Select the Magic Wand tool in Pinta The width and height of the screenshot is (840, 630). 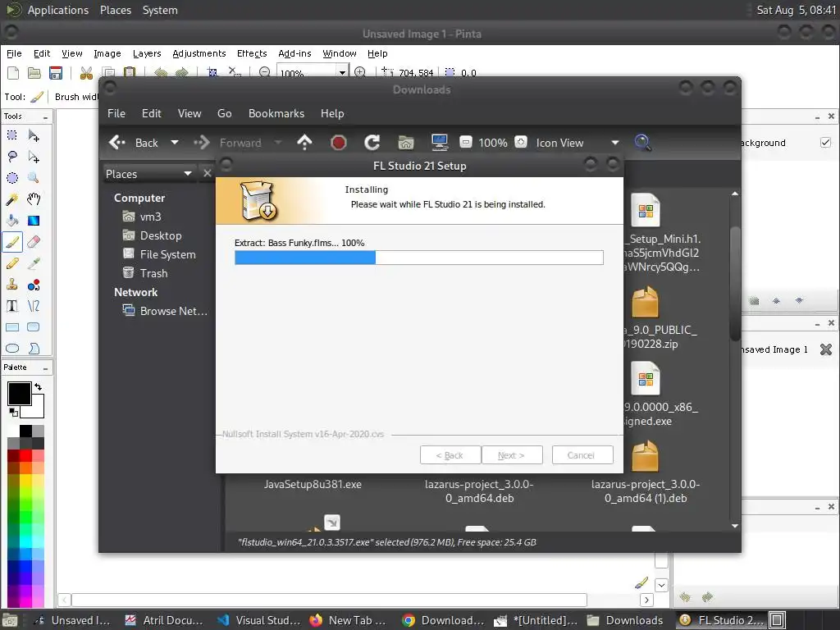click(11, 199)
